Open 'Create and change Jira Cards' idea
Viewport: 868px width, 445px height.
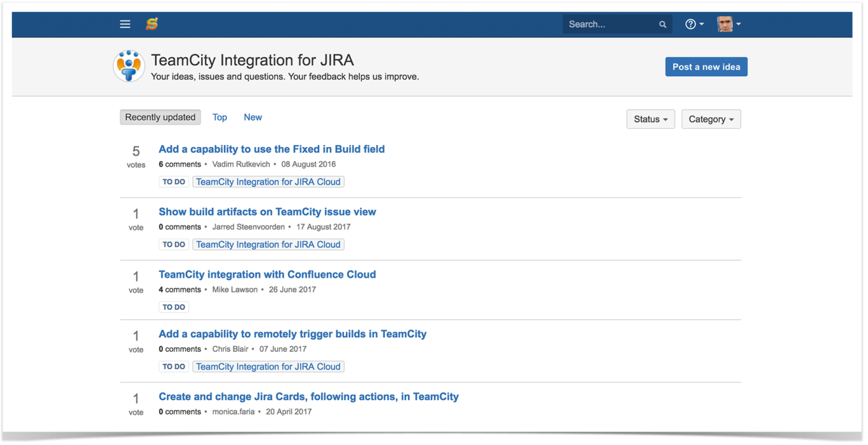tap(309, 396)
